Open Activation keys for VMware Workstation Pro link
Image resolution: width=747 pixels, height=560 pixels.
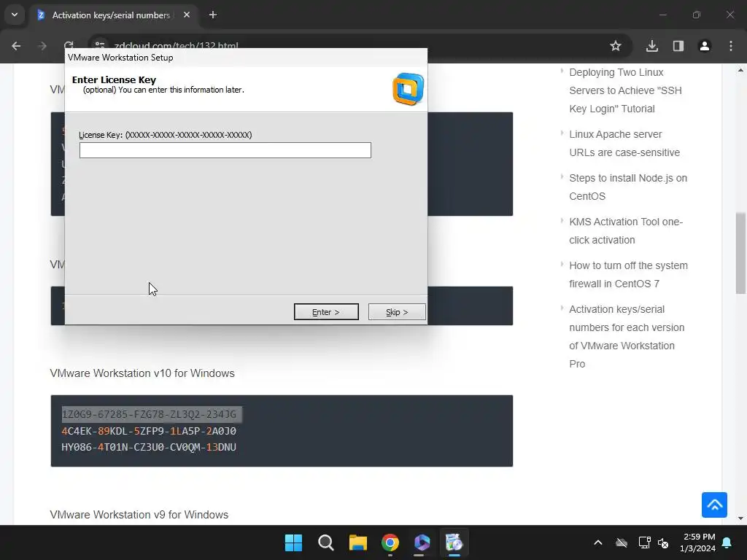pyautogui.click(x=627, y=336)
